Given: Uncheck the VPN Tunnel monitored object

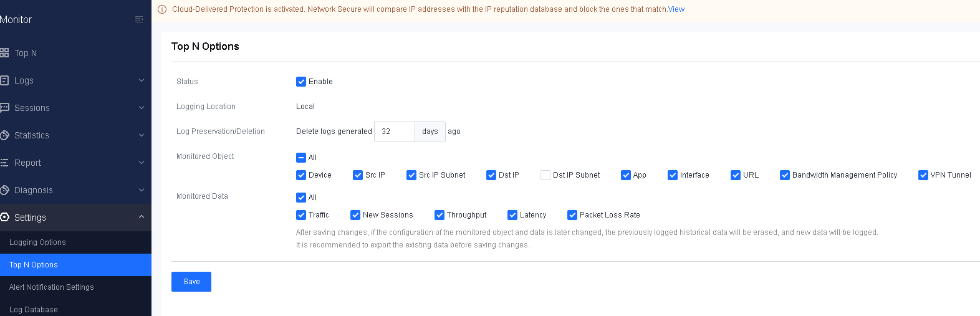Looking at the screenshot, I should coord(923,175).
